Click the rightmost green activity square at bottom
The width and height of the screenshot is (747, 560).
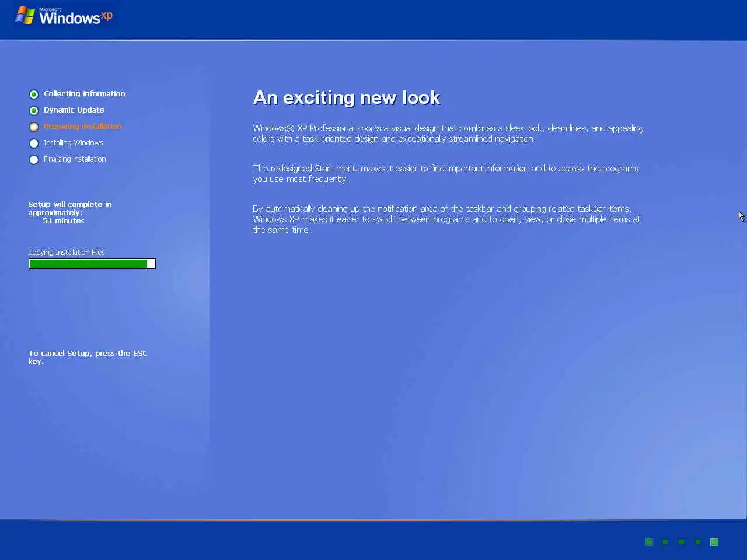pos(714,542)
